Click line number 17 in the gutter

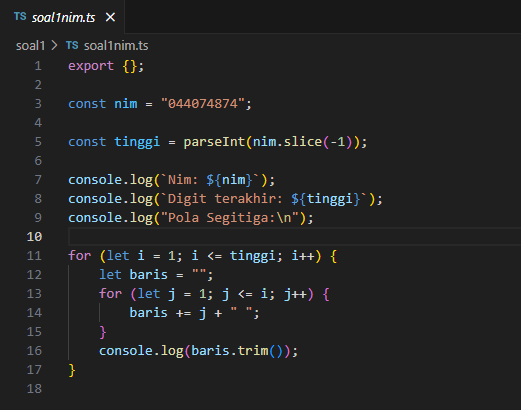[x=34, y=370]
